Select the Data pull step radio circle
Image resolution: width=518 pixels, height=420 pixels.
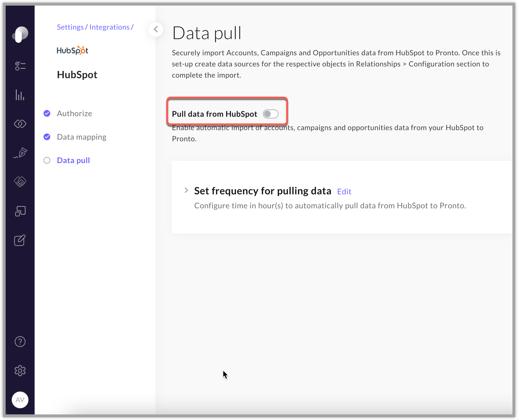[47, 160]
